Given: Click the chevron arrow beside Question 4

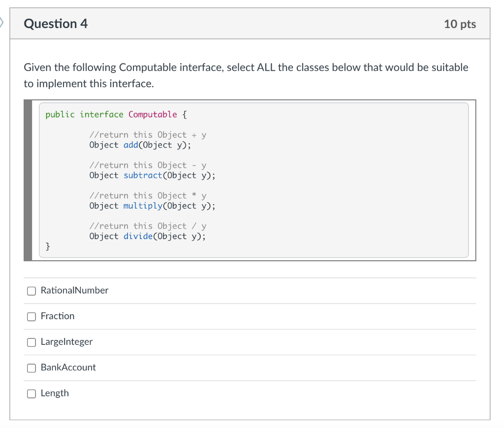Looking at the screenshot, I should click(x=2, y=23).
